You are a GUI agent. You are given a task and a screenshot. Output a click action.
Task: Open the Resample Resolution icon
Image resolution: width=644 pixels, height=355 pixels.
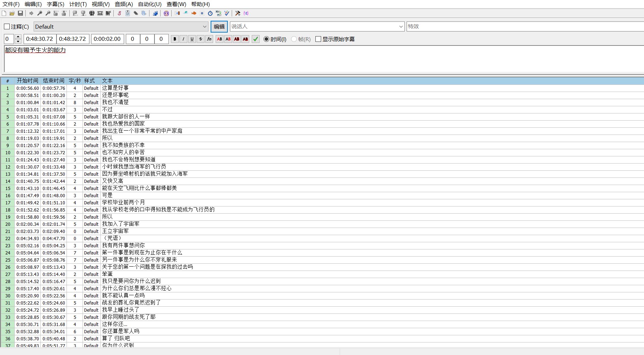(202, 13)
